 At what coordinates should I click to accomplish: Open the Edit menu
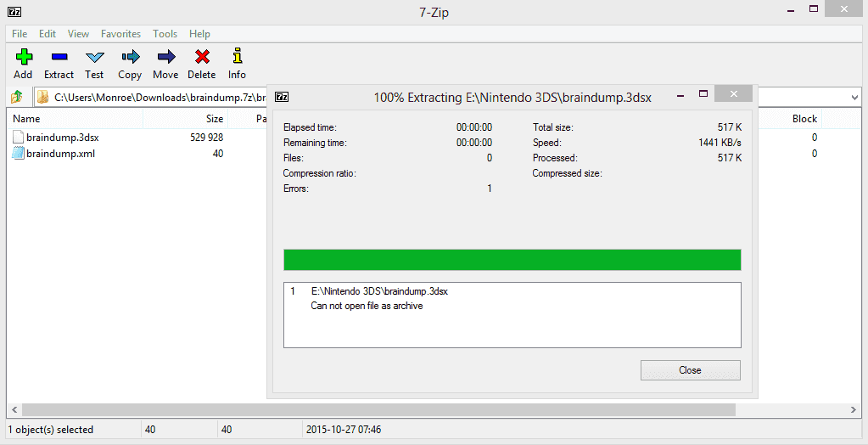coord(47,34)
